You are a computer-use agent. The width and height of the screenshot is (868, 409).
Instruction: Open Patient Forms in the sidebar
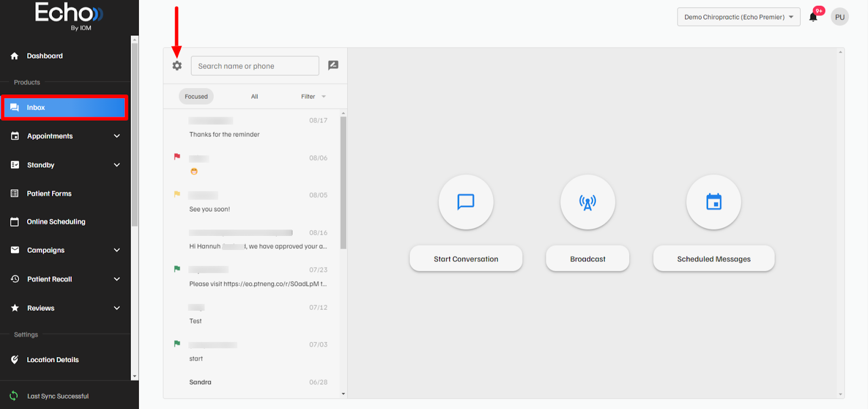(49, 194)
